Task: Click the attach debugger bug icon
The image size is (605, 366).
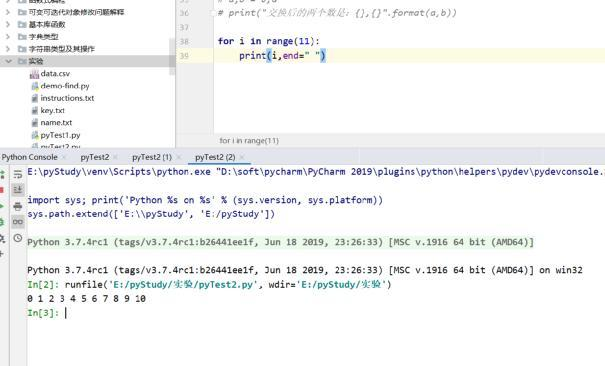Action: click(2, 222)
